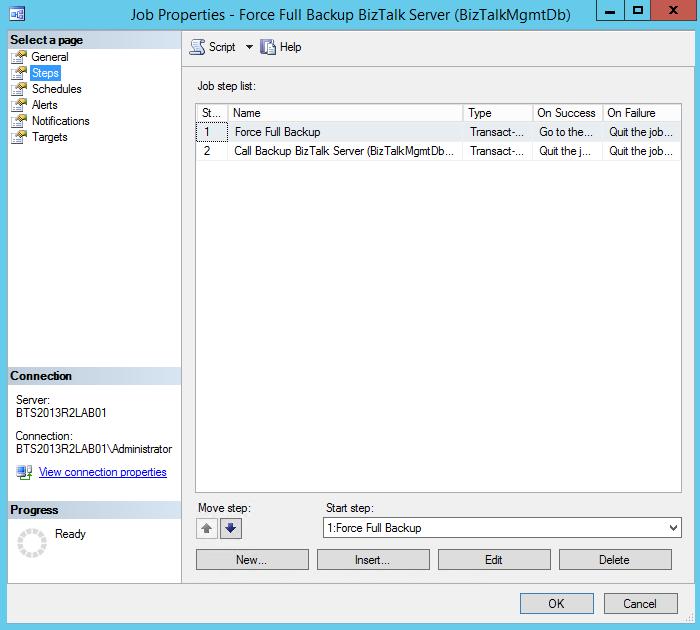Click the move step down arrow
The height and width of the screenshot is (630, 700).
point(231,529)
